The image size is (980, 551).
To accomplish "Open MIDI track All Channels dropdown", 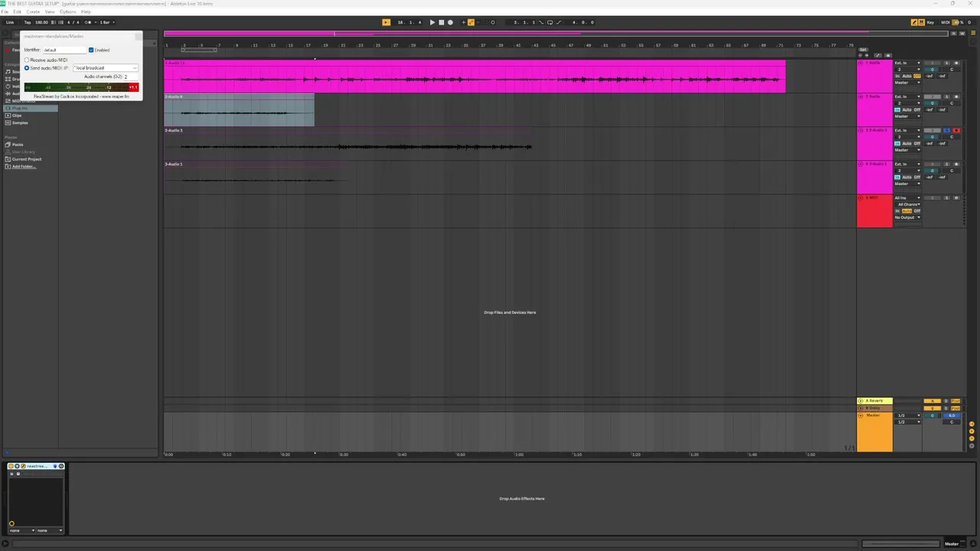I will point(909,204).
